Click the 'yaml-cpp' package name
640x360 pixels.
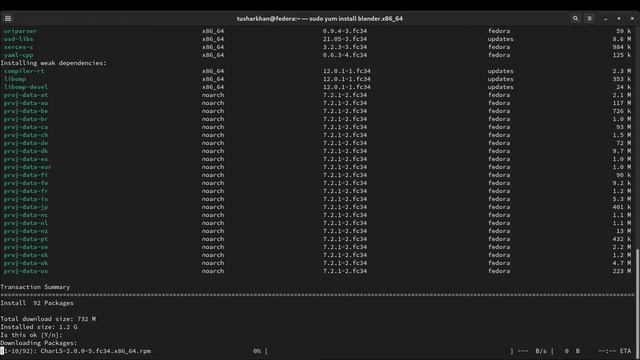tap(18, 55)
